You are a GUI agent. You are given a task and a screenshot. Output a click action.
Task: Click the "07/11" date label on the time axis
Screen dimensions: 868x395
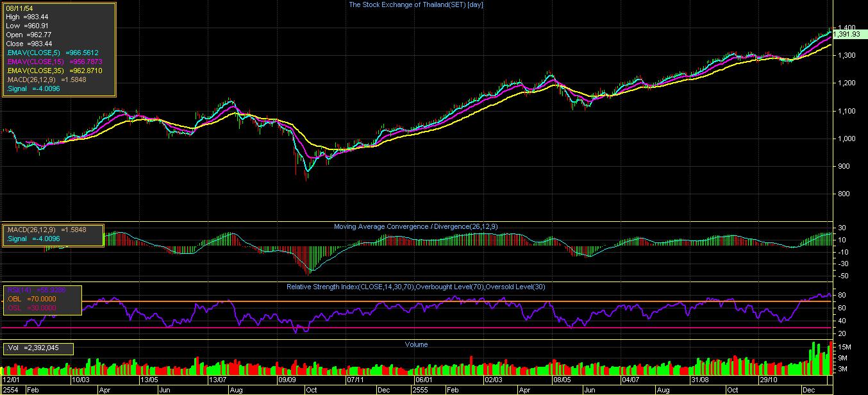pos(355,380)
